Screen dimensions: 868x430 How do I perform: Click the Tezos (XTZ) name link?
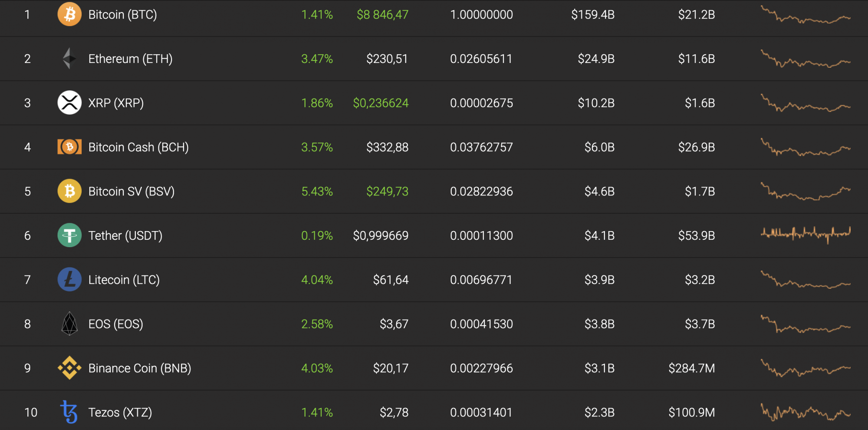point(120,412)
